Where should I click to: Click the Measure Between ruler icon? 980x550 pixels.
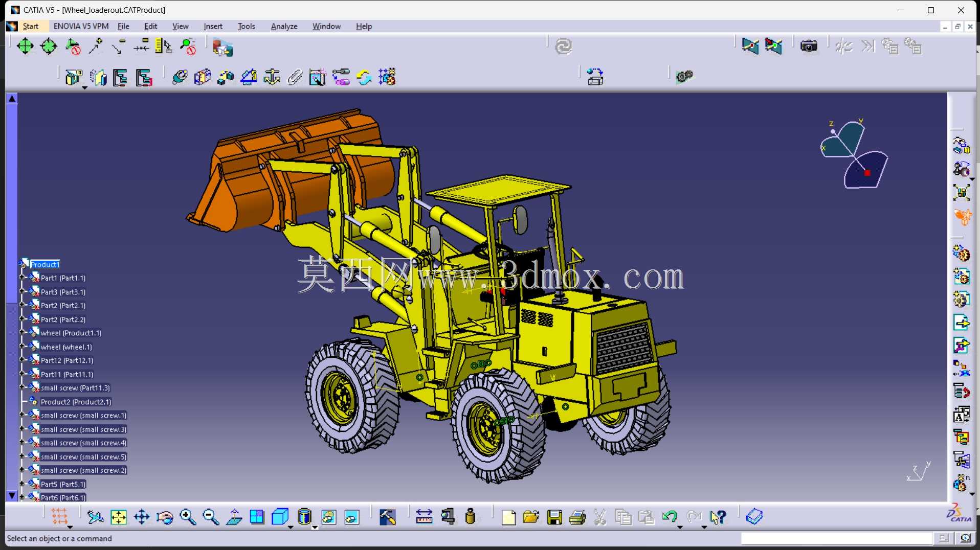(424, 517)
